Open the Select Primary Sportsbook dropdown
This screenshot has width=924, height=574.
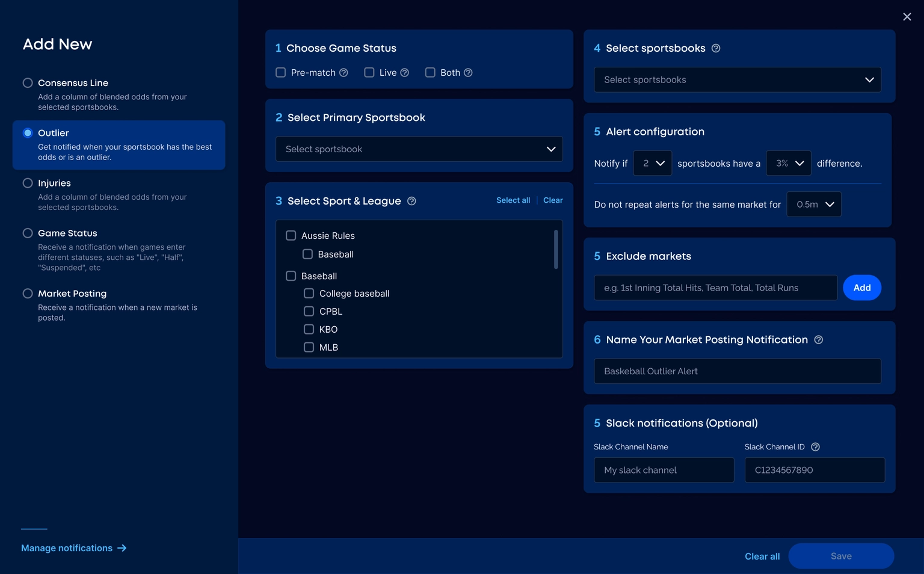point(419,149)
